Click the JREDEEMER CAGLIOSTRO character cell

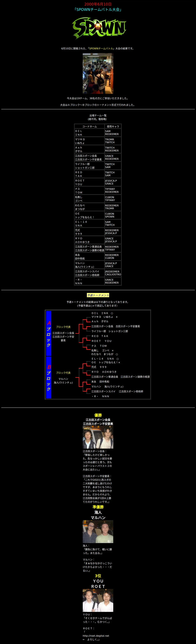(x=113, y=273)
